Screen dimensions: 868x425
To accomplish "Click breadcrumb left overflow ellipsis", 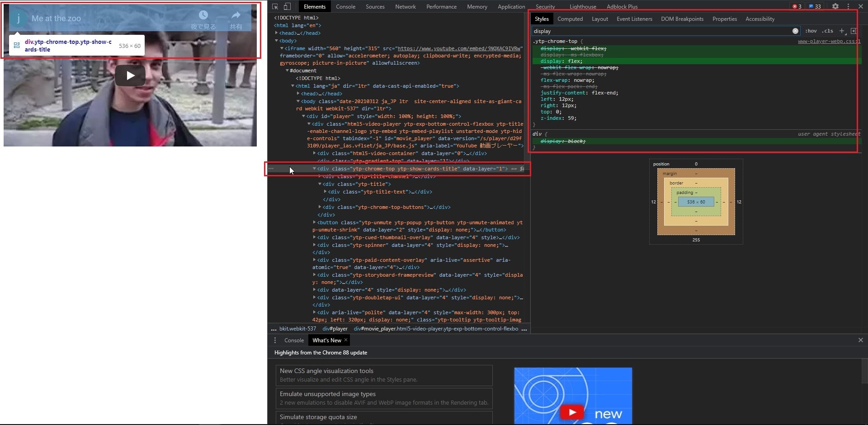I will (x=274, y=329).
